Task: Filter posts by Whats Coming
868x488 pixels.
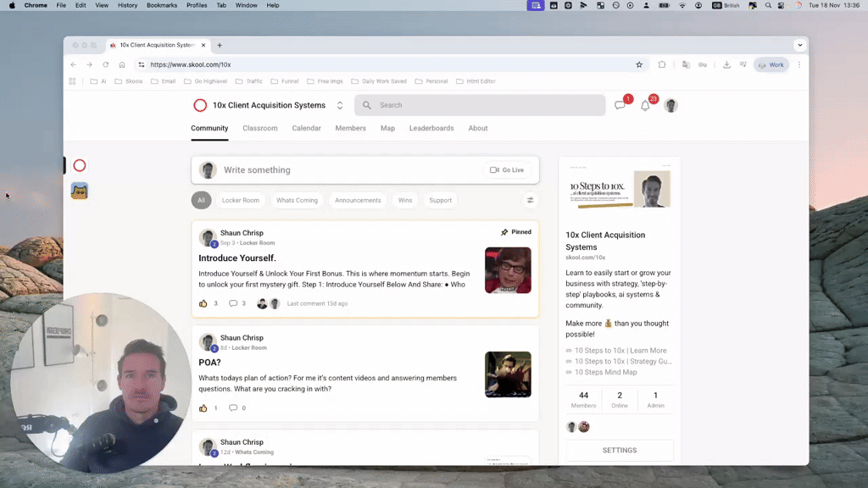Action: (297, 200)
